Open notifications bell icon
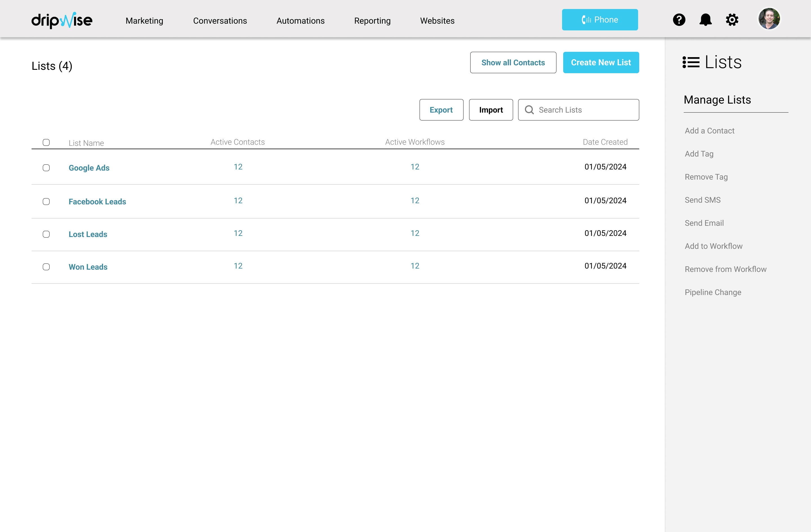This screenshot has width=811, height=532. (x=705, y=20)
